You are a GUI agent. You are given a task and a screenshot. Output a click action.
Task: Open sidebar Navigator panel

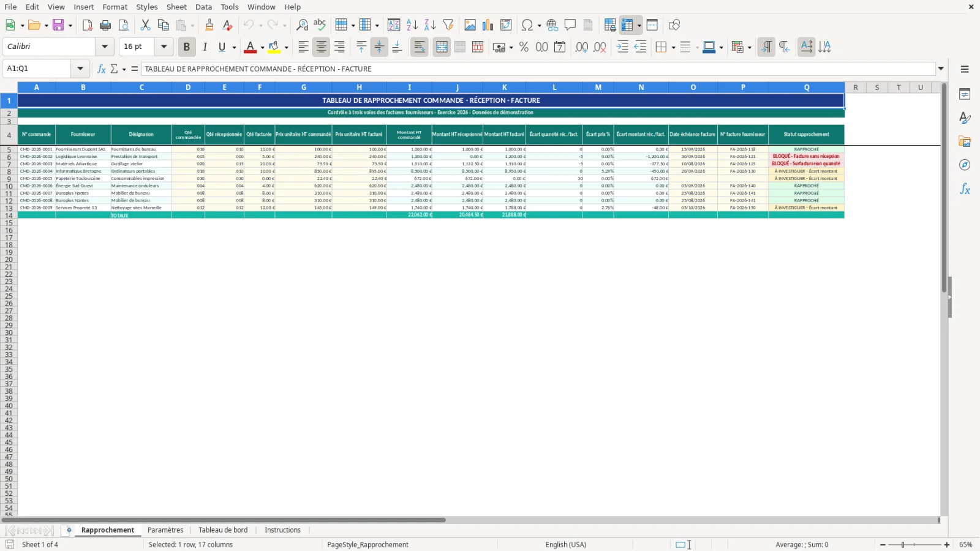tap(965, 165)
